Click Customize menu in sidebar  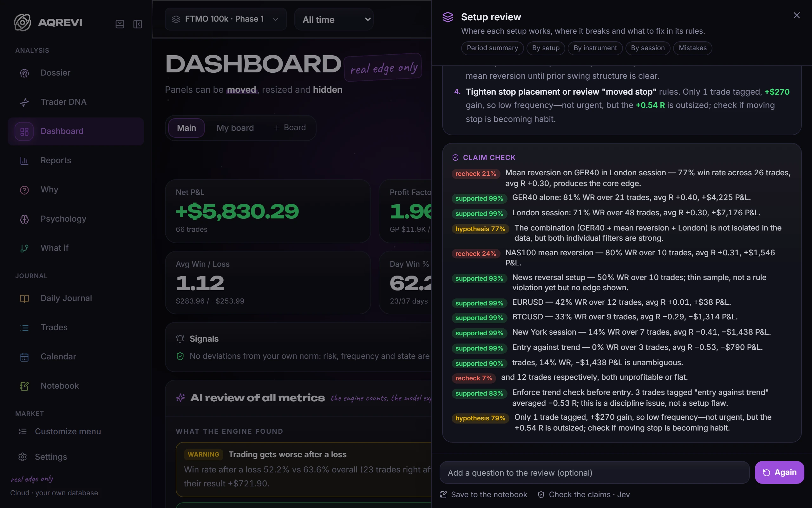[x=76, y=431]
